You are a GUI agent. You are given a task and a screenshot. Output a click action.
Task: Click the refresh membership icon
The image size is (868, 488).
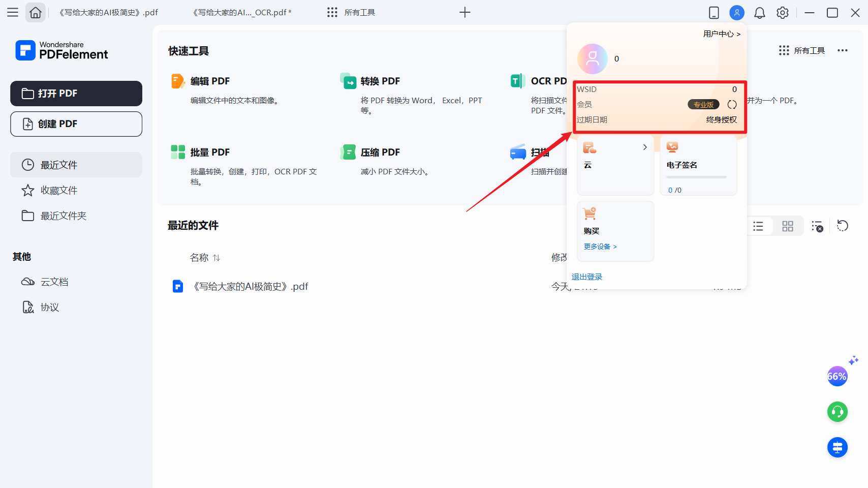click(x=732, y=105)
